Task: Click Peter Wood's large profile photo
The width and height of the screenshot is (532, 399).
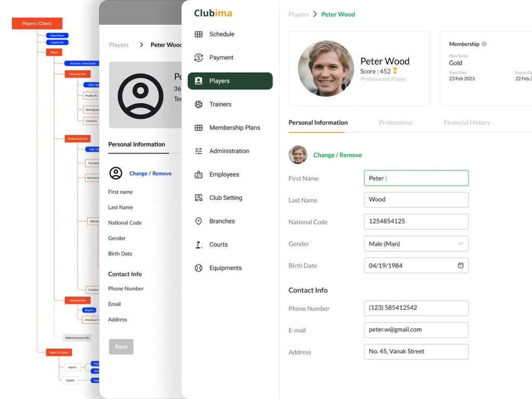Action: pos(326,69)
